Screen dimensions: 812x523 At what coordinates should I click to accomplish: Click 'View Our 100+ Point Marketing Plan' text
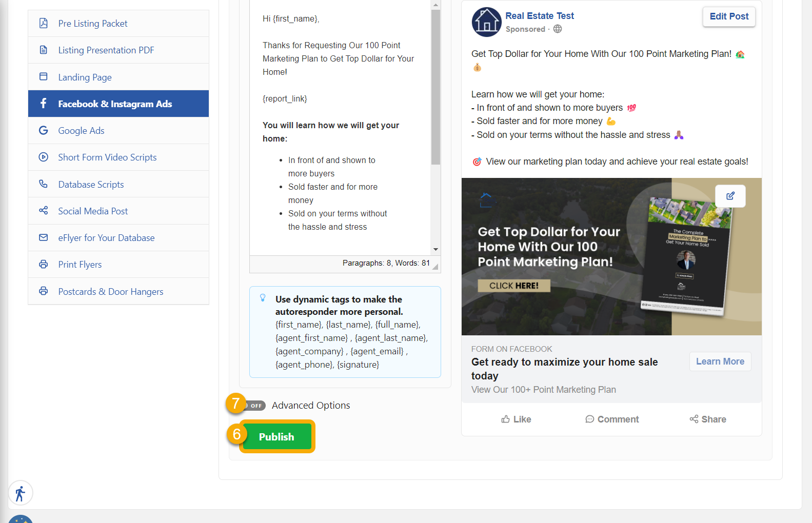click(544, 390)
